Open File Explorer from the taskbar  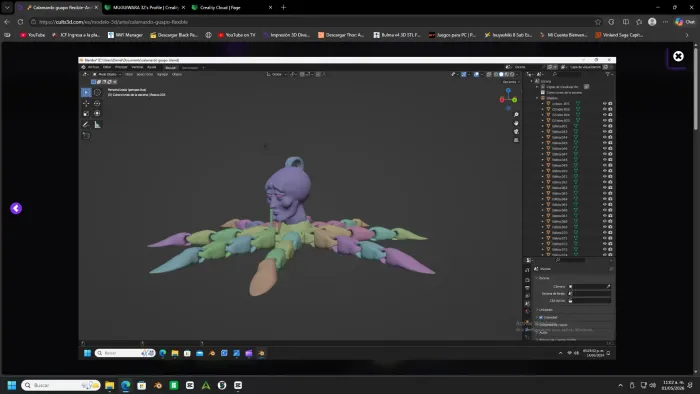point(109,385)
